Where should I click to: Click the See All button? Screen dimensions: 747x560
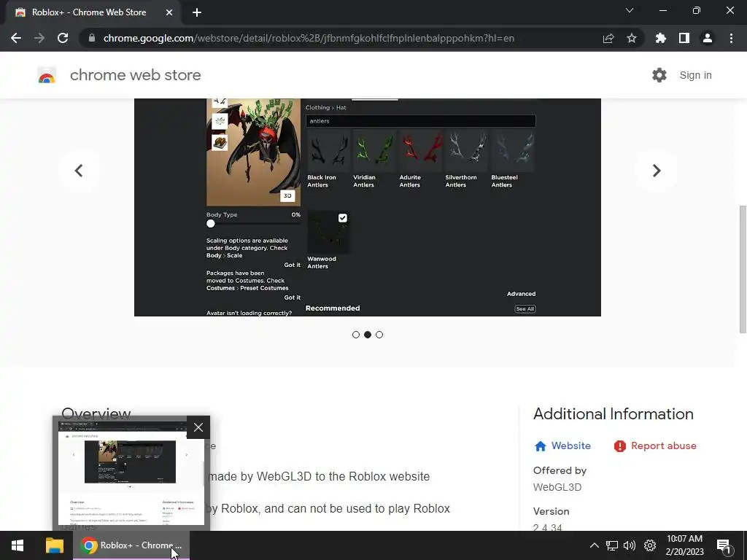525,309
